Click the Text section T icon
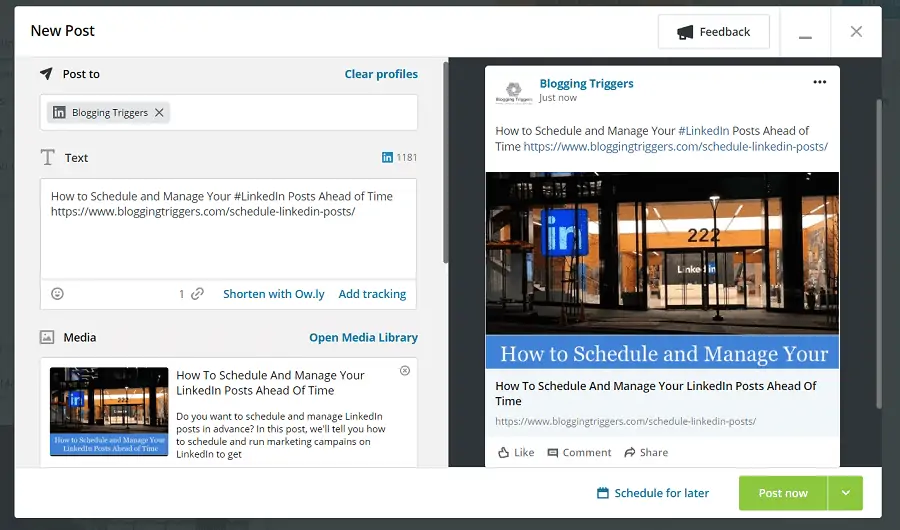Image resolution: width=900 pixels, height=530 pixels. point(48,157)
